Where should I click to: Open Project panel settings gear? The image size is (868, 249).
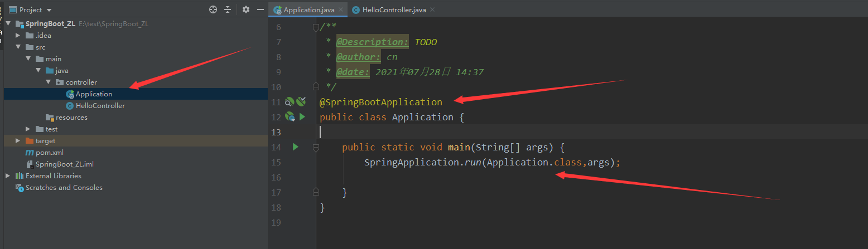pyautogui.click(x=246, y=9)
